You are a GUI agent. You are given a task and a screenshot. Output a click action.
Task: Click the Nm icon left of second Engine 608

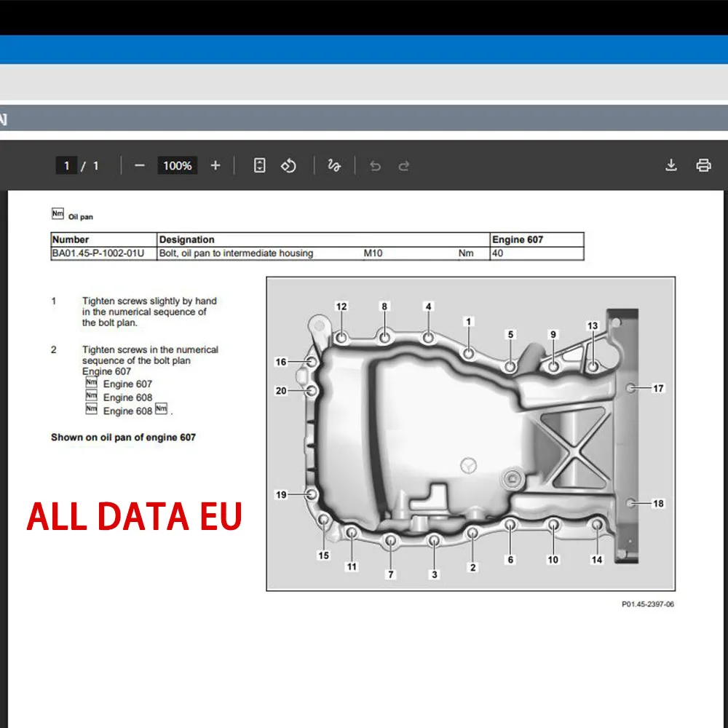pyautogui.click(x=92, y=409)
